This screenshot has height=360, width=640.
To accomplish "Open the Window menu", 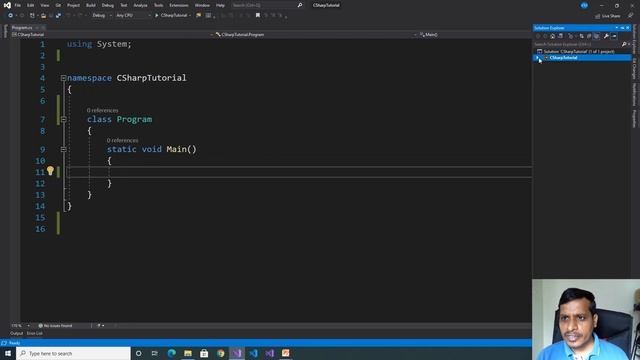I will pyautogui.click(x=202, y=5).
